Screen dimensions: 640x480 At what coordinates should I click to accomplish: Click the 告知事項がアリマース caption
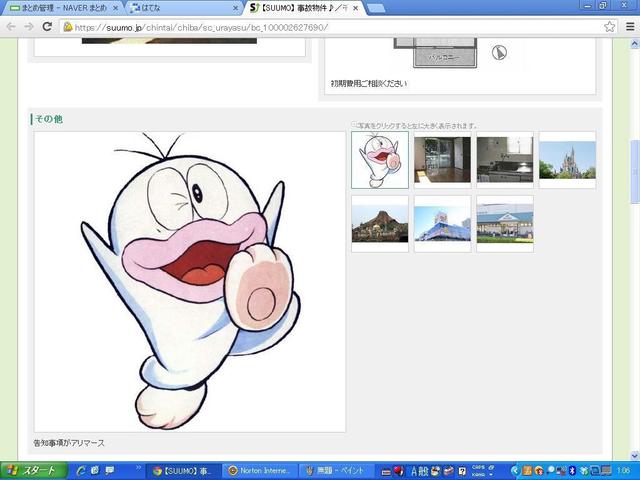pyautogui.click(x=69, y=443)
